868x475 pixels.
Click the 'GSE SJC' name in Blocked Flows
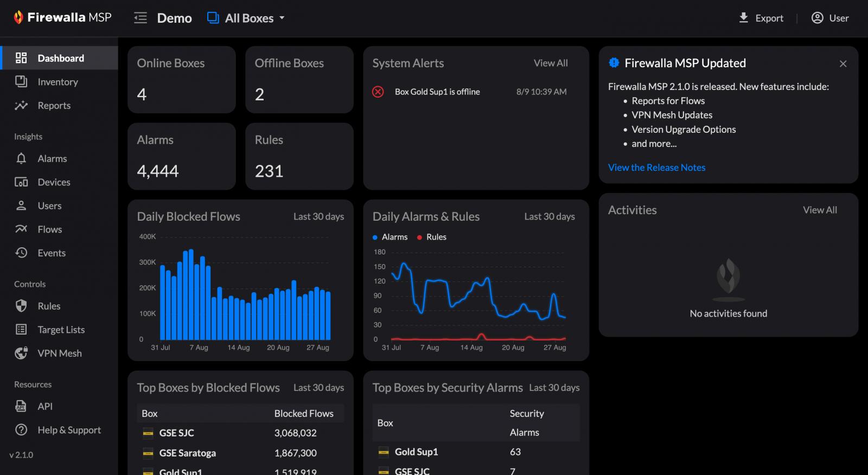tap(177, 433)
